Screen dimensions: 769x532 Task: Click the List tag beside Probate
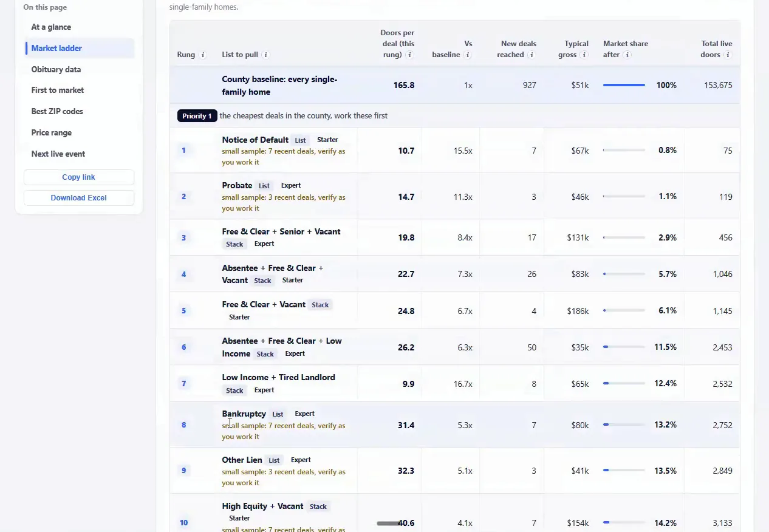click(264, 186)
